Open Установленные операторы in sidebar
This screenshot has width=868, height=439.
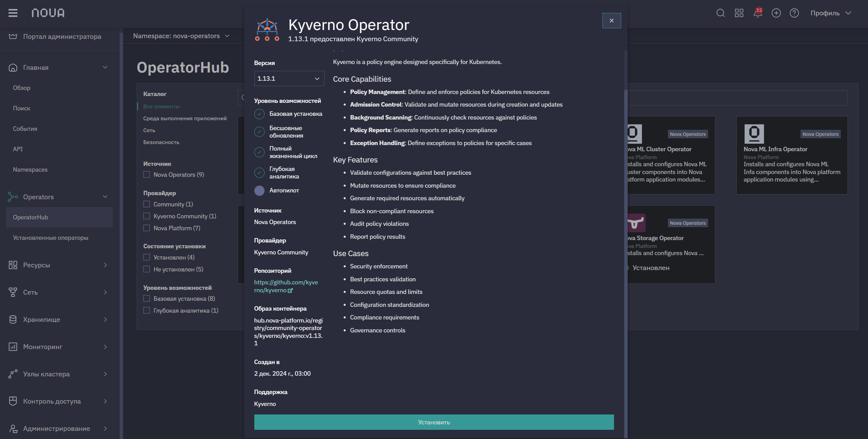[50, 238]
